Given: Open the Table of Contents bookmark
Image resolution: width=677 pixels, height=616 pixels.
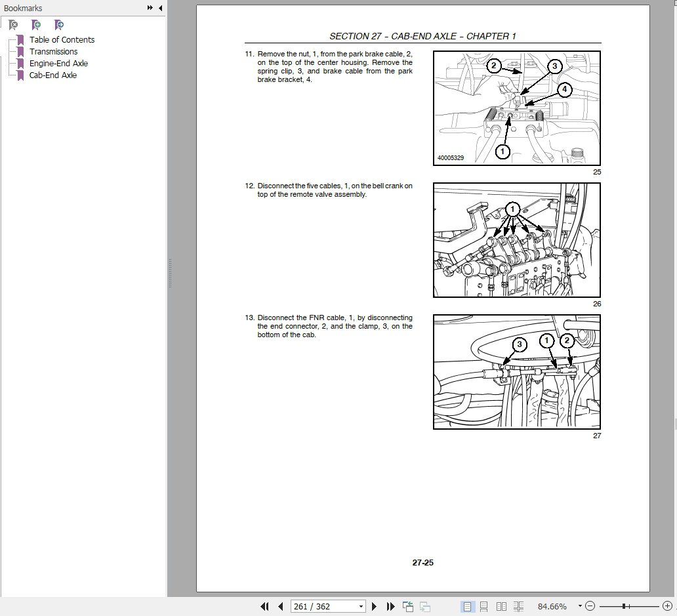Looking at the screenshot, I should click(62, 39).
